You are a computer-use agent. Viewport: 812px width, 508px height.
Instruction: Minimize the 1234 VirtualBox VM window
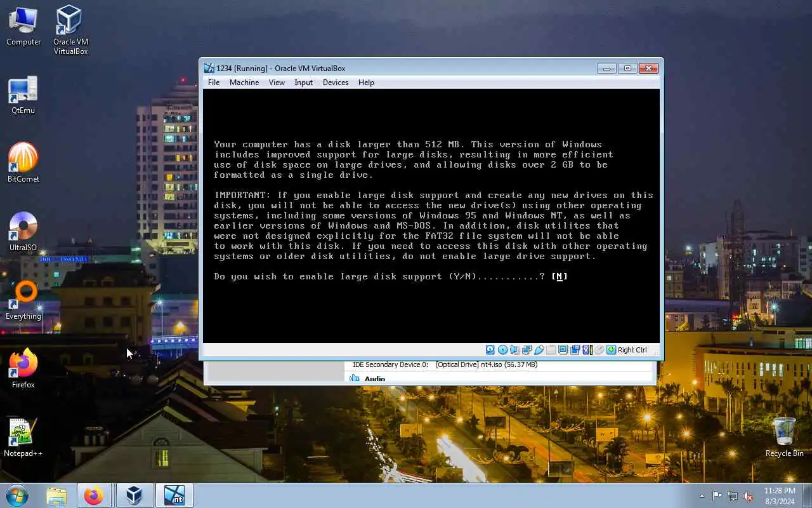pos(606,69)
